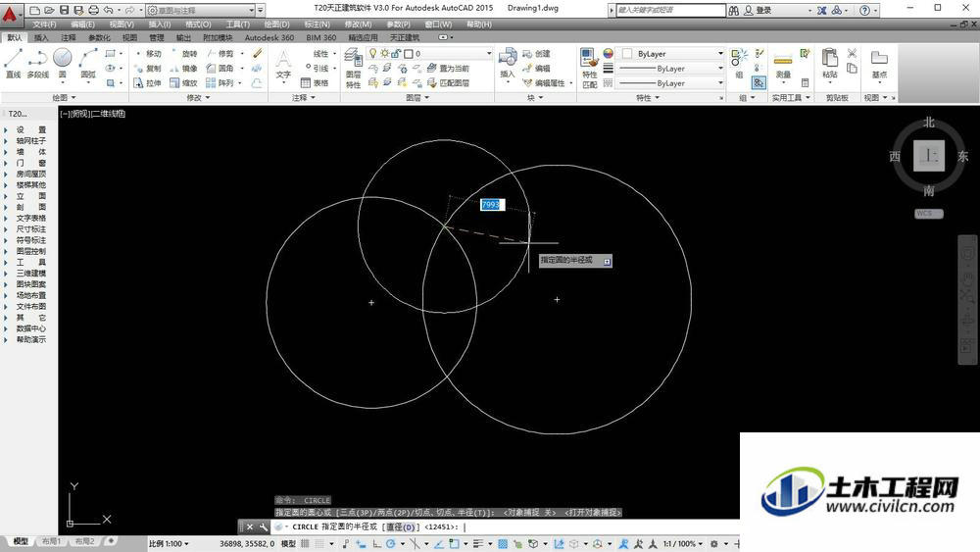This screenshot has width=980, height=552.
Task: Open the 格式(O) menu
Action: [198, 25]
